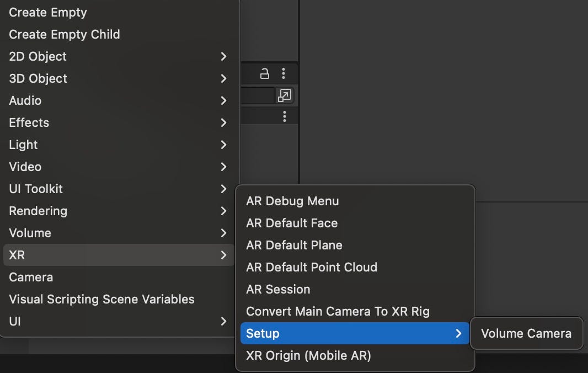
Task: Expand the 2D Object submenu
Action: 223,56
